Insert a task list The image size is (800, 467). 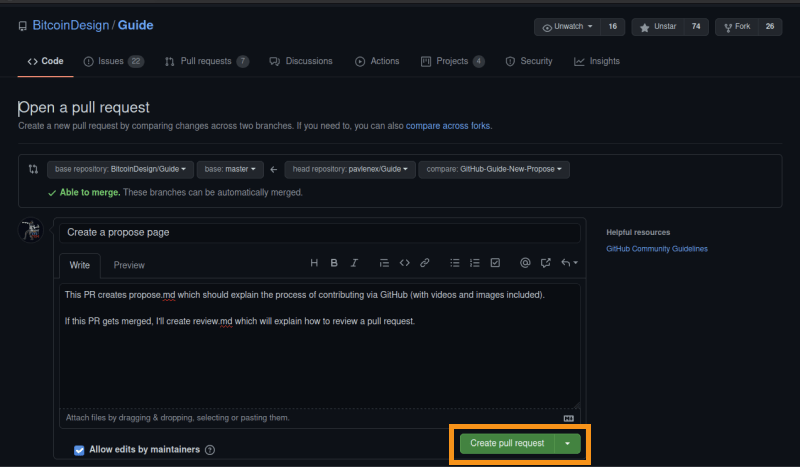494,263
